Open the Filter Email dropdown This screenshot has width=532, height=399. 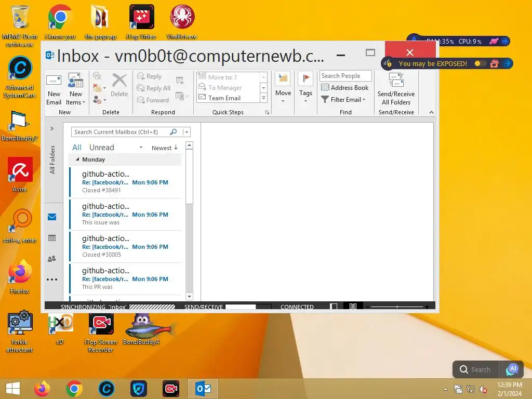pos(343,99)
